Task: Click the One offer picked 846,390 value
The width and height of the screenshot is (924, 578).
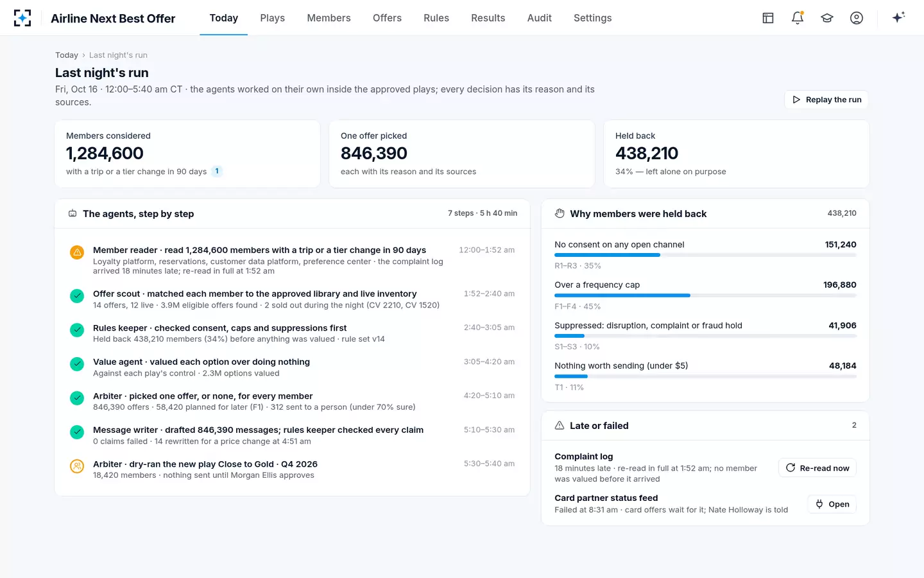Action: 374,153
